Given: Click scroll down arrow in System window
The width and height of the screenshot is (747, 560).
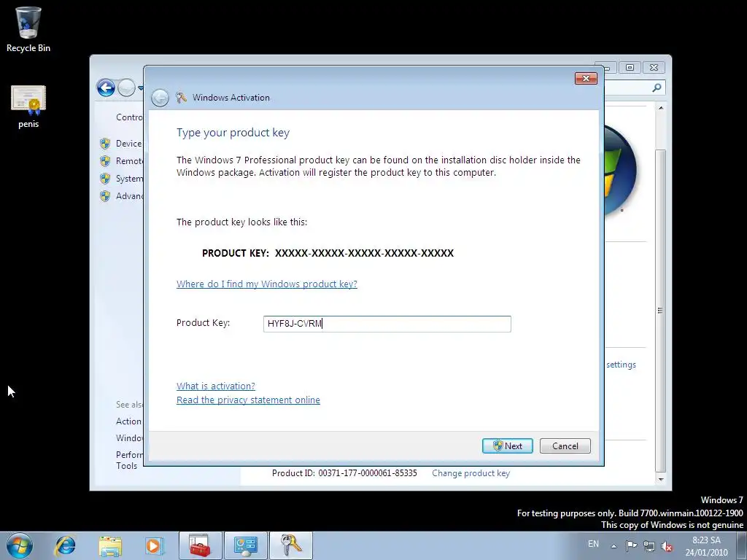Looking at the screenshot, I should tap(660, 479).
